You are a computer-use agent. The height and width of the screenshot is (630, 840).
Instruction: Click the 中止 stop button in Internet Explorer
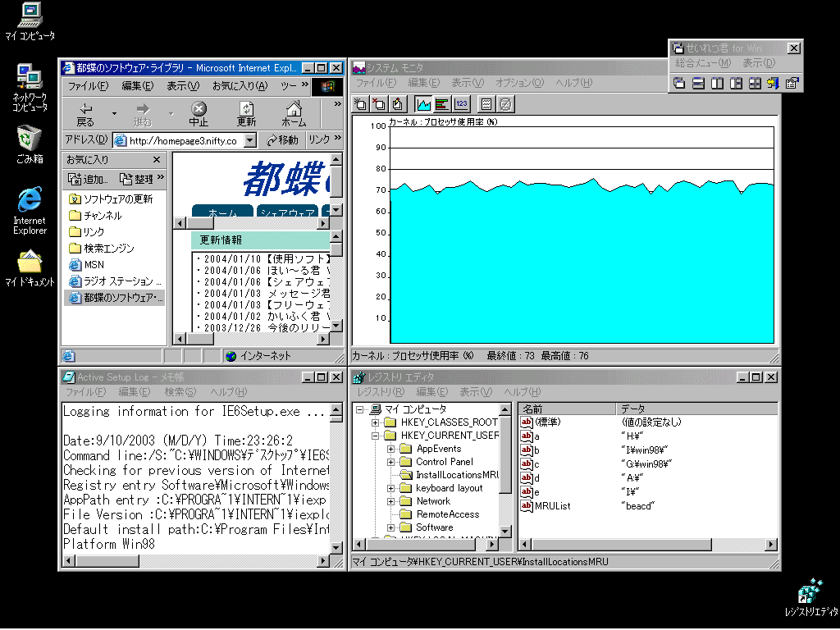click(x=199, y=115)
